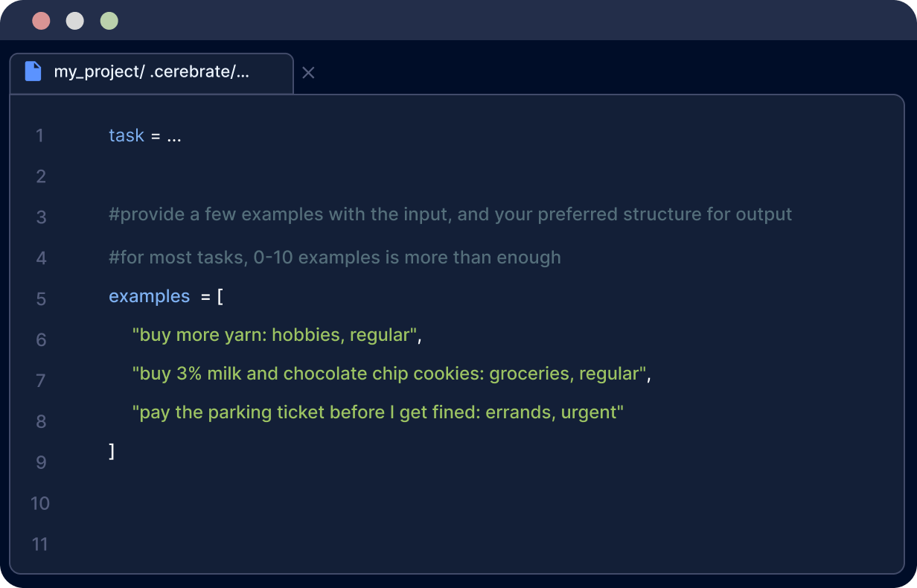Click line number 5 in the gutter
The image size is (917, 588).
click(39, 299)
